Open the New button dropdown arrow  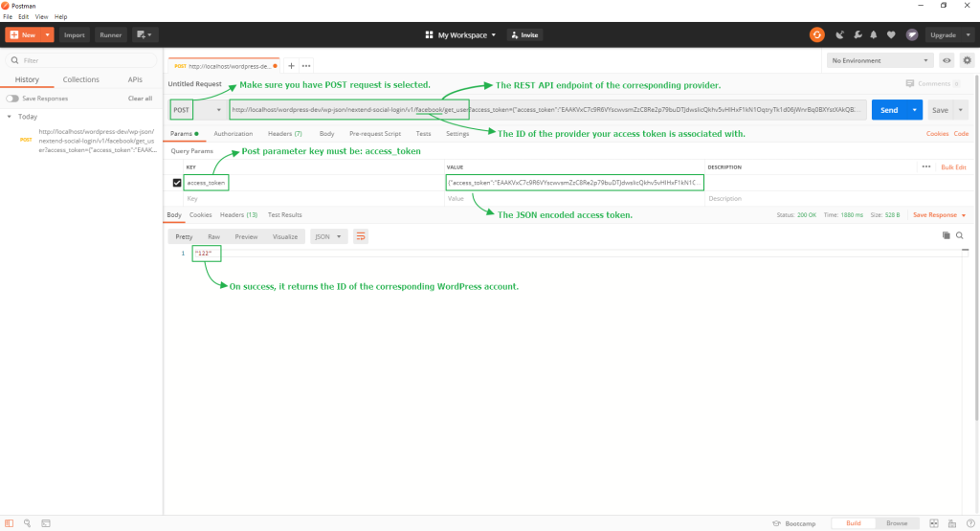[x=47, y=35]
